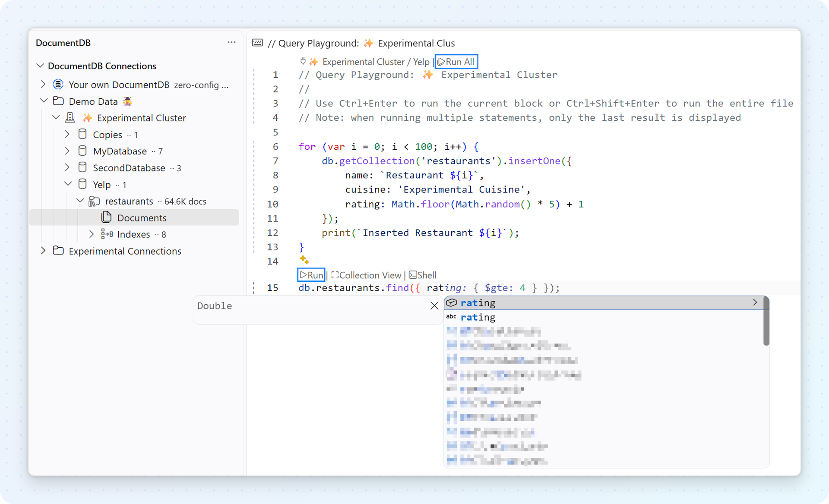Image resolution: width=829 pixels, height=504 pixels.
Task: Expand the Indexes node
Action: point(91,234)
